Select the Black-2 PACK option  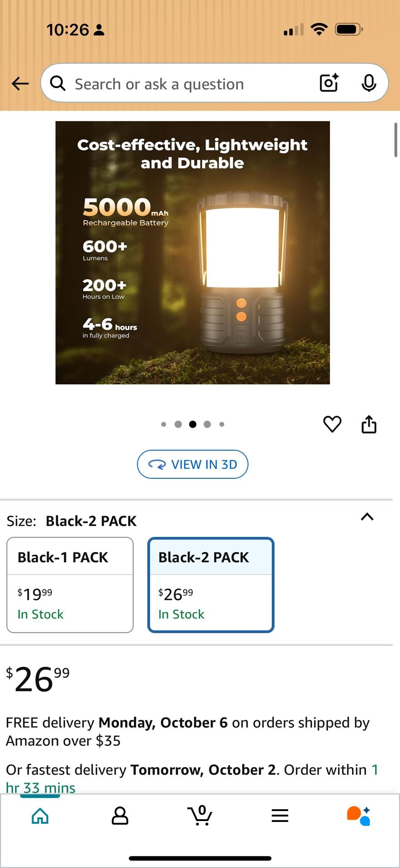211,585
